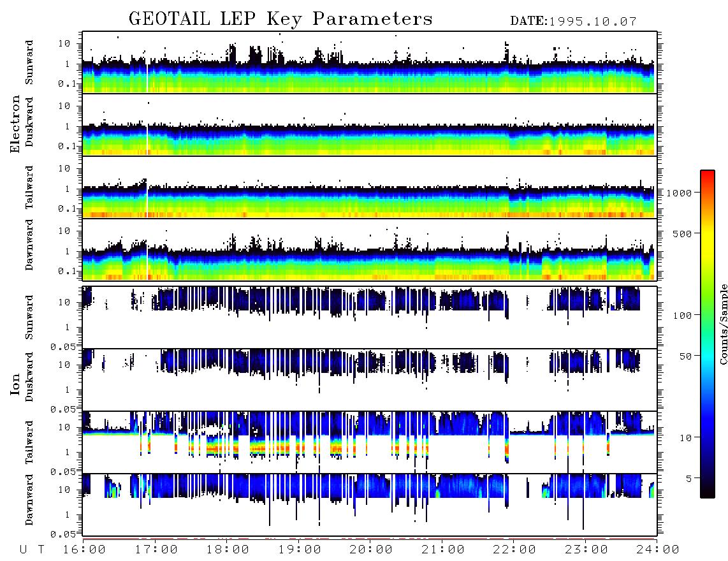Image resolution: width=728 pixels, height=561 pixels.
Task: Click the 'DATE:1995.10.07' label
Action: (x=573, y=22)
